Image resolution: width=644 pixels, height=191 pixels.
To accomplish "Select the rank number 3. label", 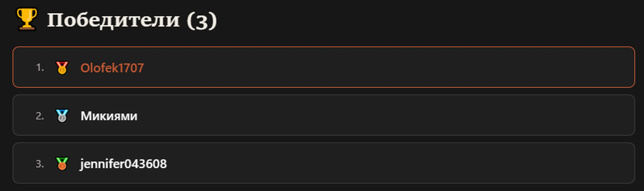I will coord(40,164).
